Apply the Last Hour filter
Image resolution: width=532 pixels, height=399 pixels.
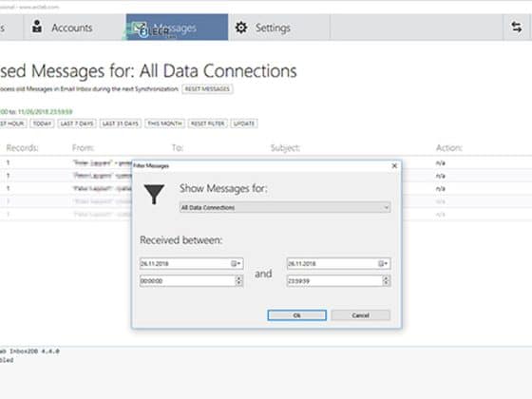tap(12, 123)
